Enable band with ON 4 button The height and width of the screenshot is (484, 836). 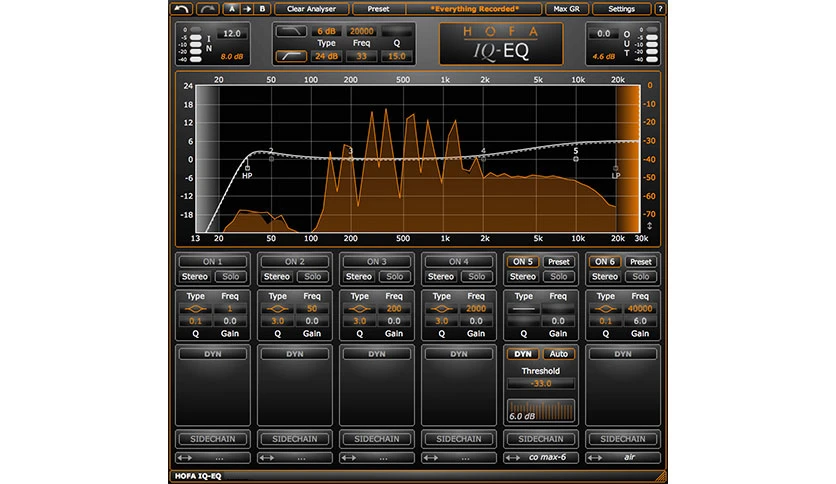coord(459,262)
